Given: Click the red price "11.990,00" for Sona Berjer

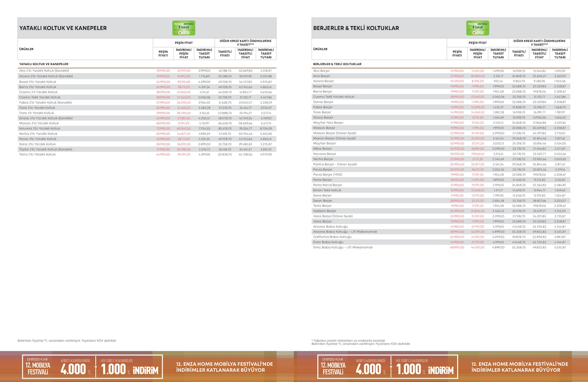Looking at the screenshot, I should point(457,196).
